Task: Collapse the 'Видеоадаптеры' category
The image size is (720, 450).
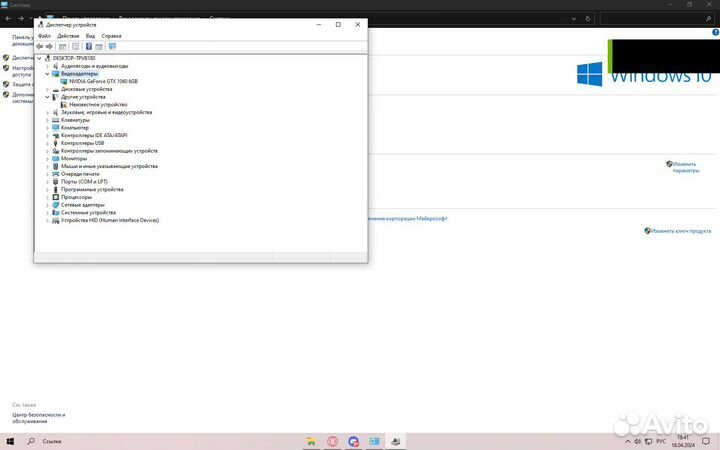Action: (47, 73)
